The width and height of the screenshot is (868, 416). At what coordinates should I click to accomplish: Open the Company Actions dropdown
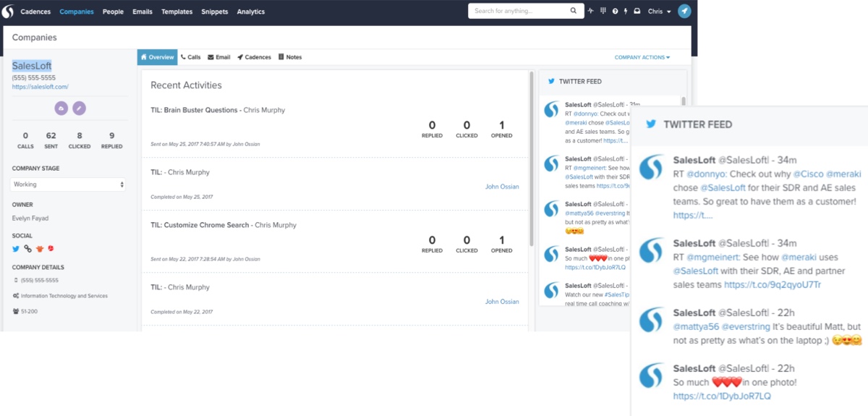pyautogui.click(x=642, y=57)
